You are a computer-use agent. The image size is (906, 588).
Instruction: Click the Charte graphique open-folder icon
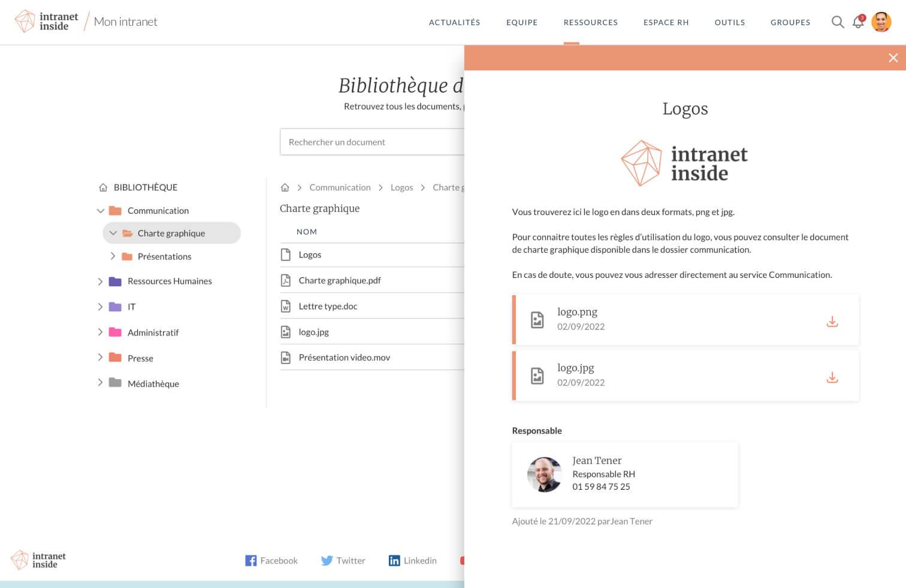[x=128, y=234]
